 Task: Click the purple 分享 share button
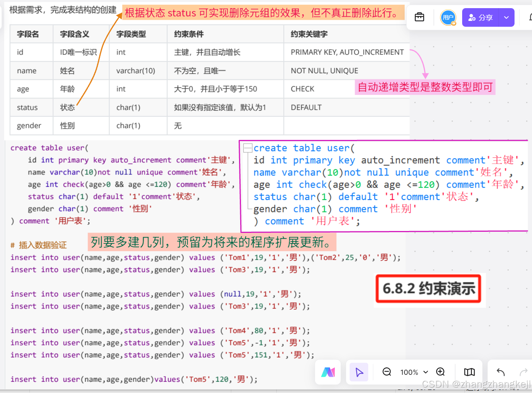point(480,17)
